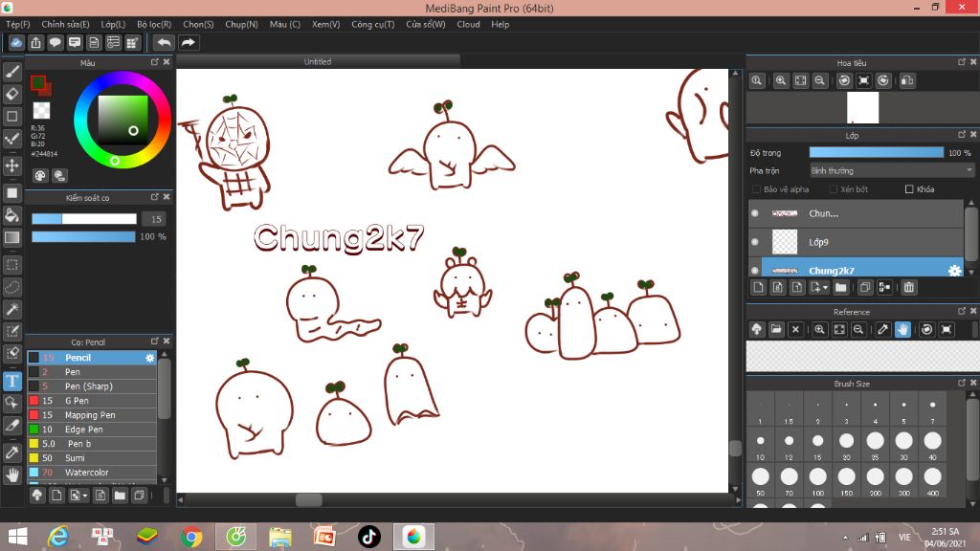Choose the Magic Wand tool
This screenshot has width=980, height=551.
tap(11, 309)
